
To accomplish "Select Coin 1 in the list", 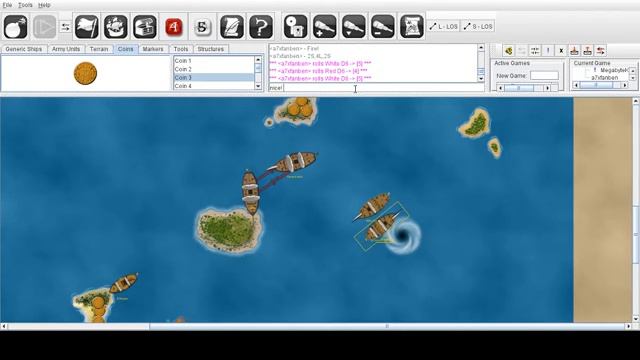I will click(214, 60).
